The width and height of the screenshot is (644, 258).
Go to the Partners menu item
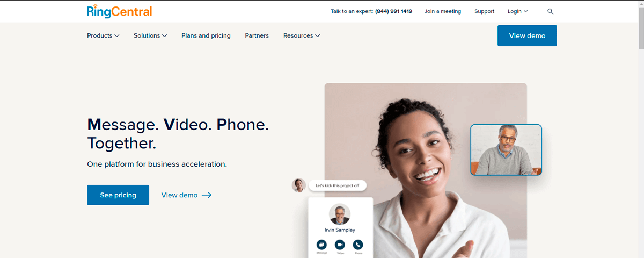257,35
